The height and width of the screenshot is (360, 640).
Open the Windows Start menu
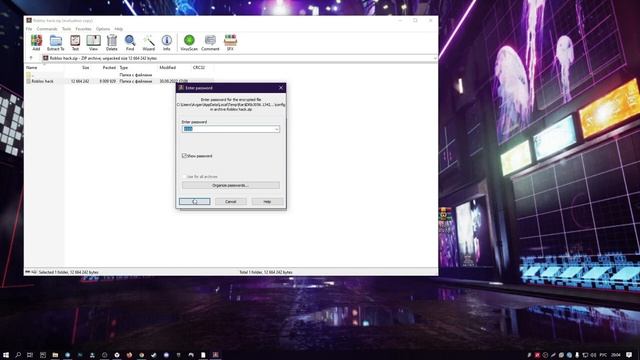pyautogui.click(x=6, y=355)
